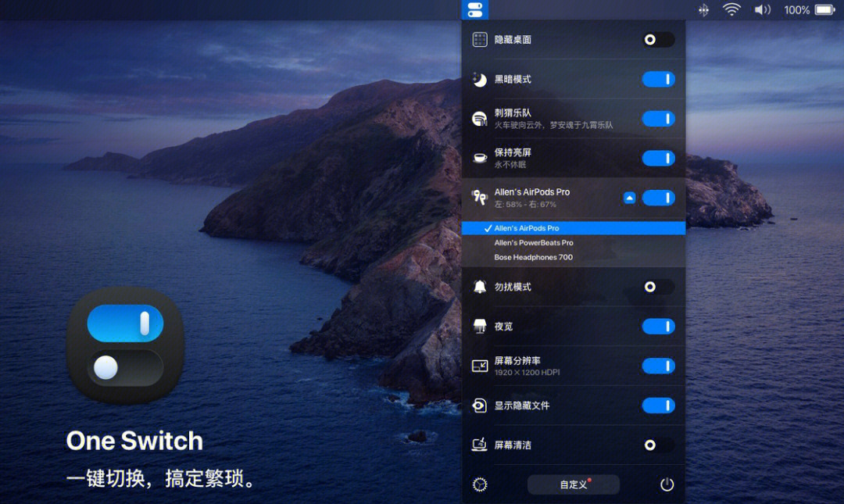Disable the 显示隐藏文件 switch
Screen dimensions: 844x504
point(658,406)
